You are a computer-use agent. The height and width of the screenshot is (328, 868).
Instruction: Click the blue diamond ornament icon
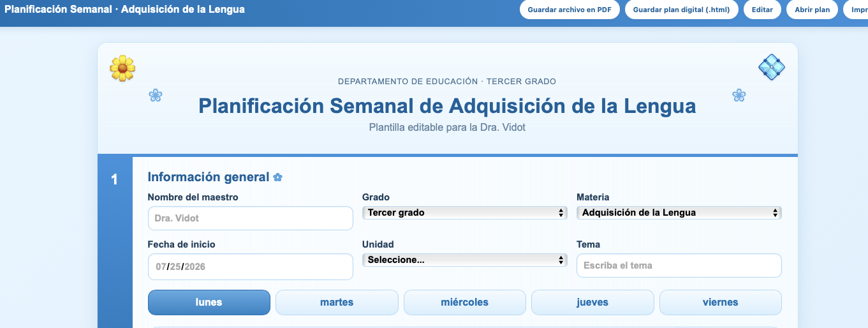click(x=772, y=67)
